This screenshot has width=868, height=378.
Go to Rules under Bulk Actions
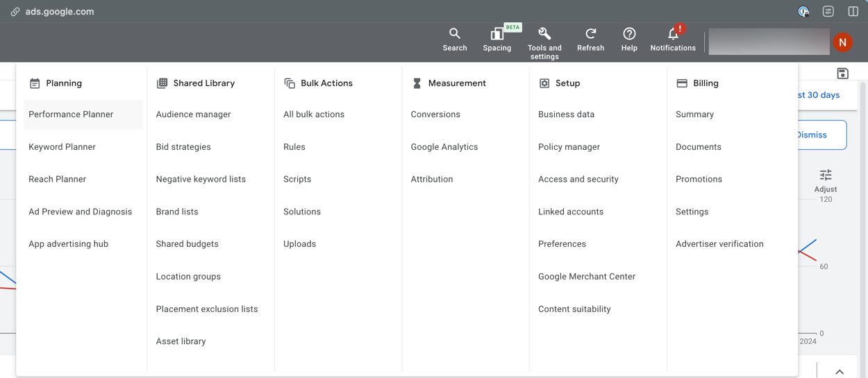[294, 147]
